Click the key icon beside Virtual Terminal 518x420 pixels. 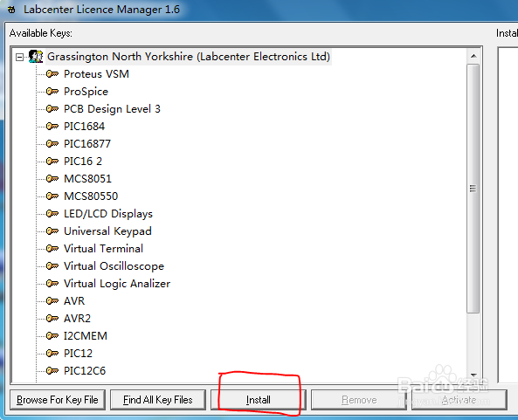coord(52,249)
